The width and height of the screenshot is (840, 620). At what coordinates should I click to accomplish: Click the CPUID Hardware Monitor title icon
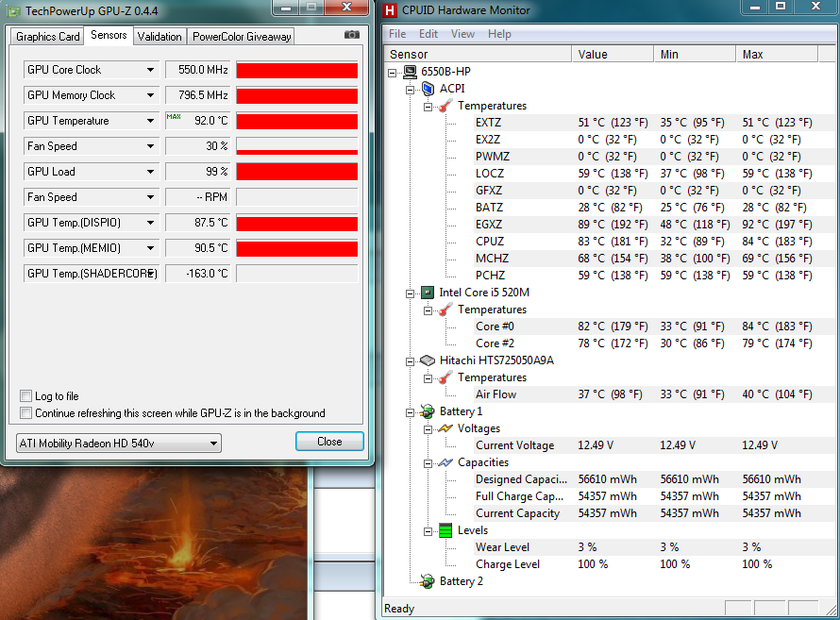390,10
